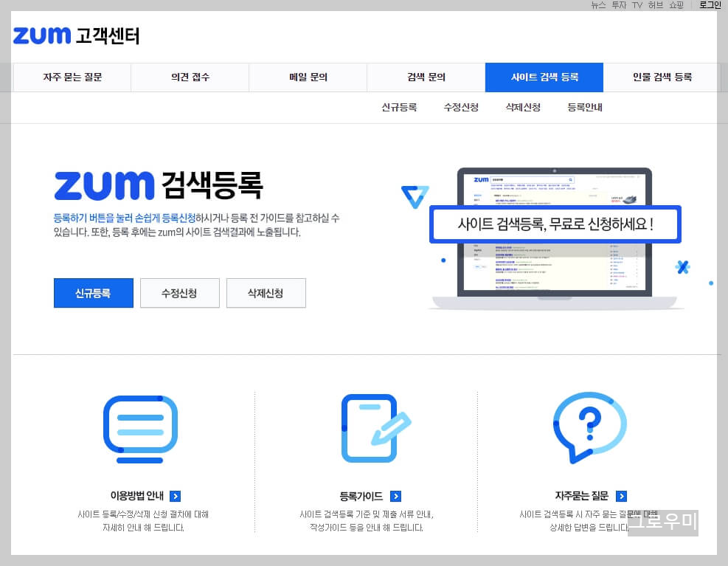Select the 검색 문의 menu item
Image resolution: width=728 pixels, height=566 pixels.
pyautogui.click(x=426, y=77)
